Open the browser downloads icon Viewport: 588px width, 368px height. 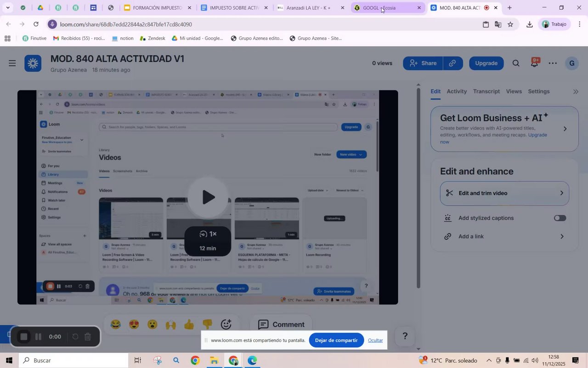coord(529,24)
